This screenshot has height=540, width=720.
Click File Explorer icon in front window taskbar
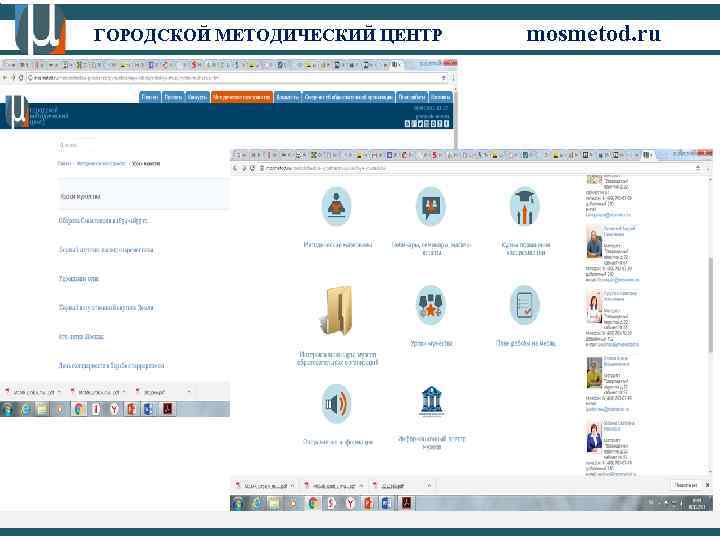[x=274, y=503]
